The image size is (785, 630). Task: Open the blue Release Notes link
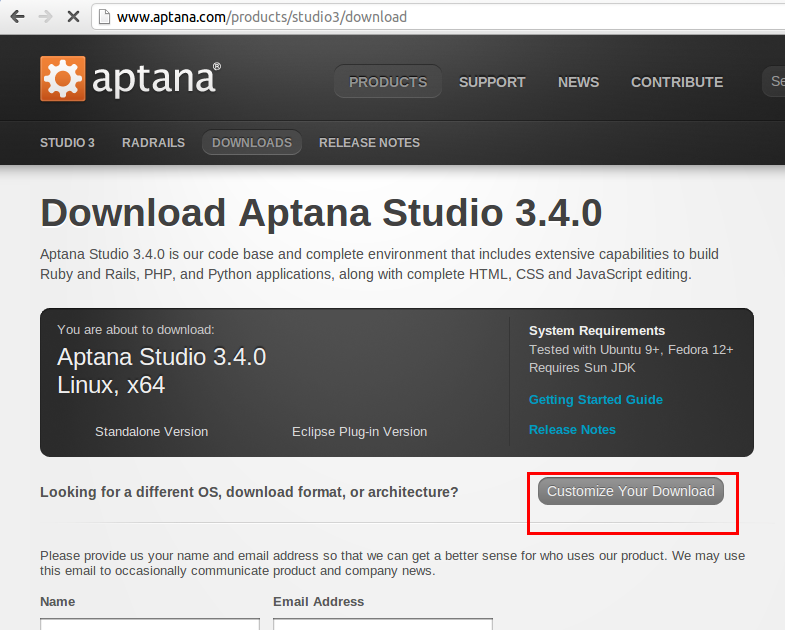[572, 430]
